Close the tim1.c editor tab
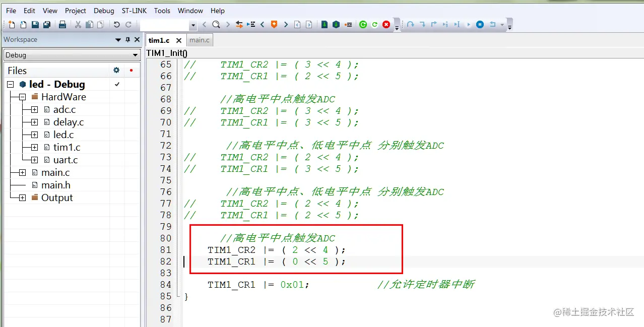Screen dimensions: 644x327 pyautogui.click(x=178, y=40)
